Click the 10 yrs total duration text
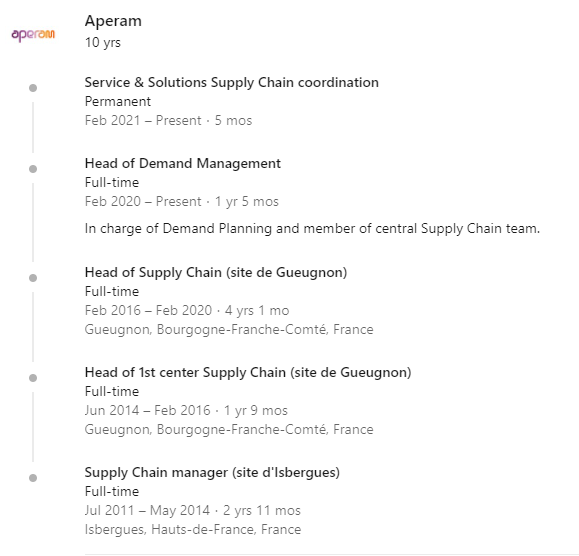Viewport: 579px width, 556px height. 103,43
